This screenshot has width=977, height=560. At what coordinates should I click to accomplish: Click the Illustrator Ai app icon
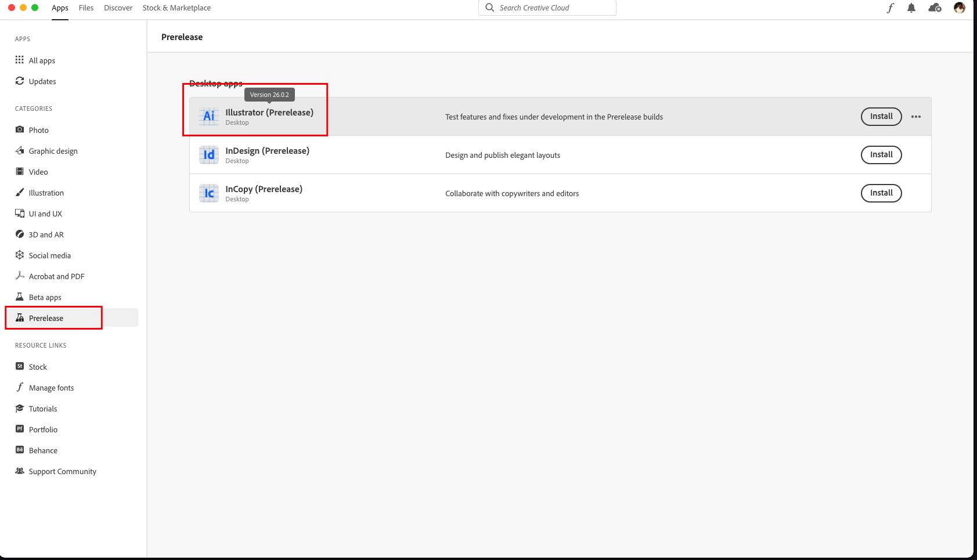pyautogui.click(x=209, y=117)
